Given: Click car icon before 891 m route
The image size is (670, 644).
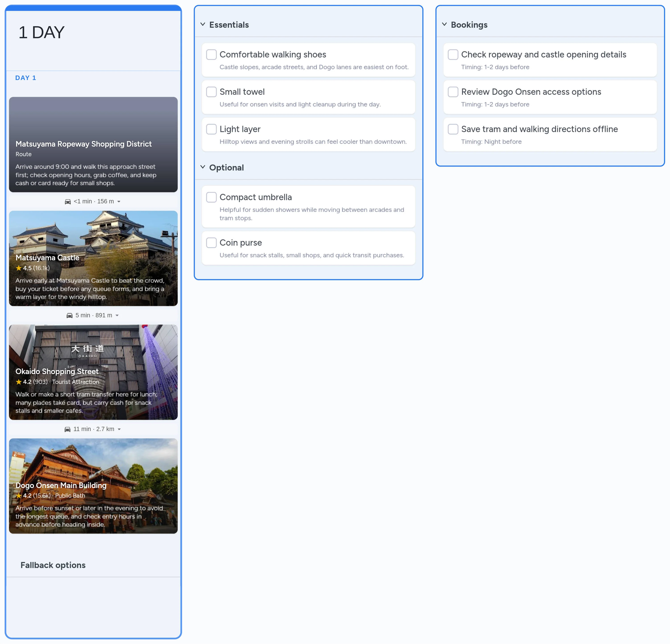Looking at the screenshot, I should (69, 316).
